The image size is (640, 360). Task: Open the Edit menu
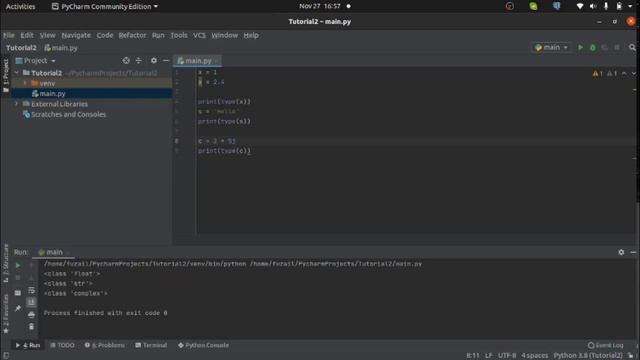pos(27,35)
